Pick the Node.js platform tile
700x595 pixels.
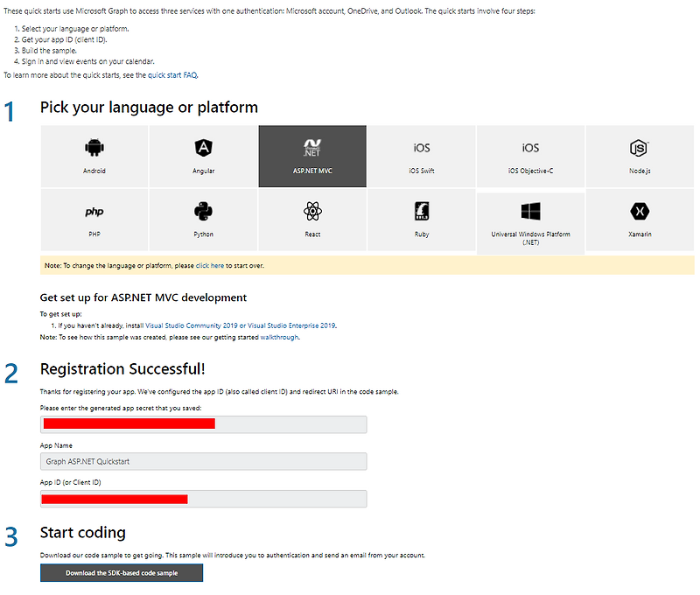(x=639, y=156)
